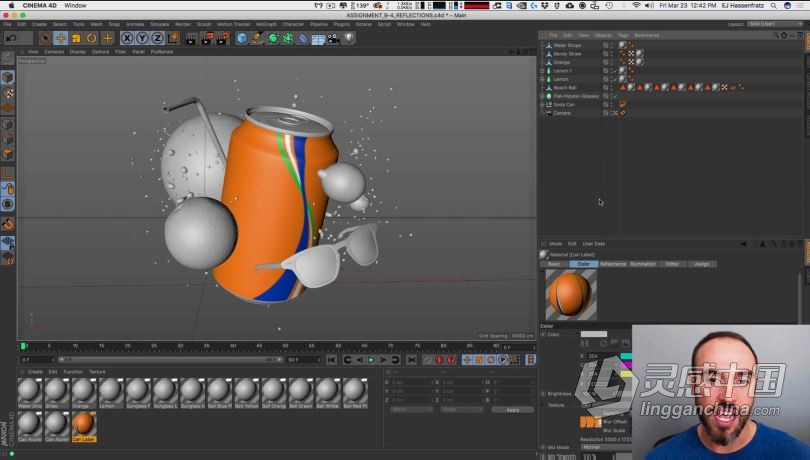Select the Soda Can object
This screenshot has width=810, height=460.
point(564,104)
